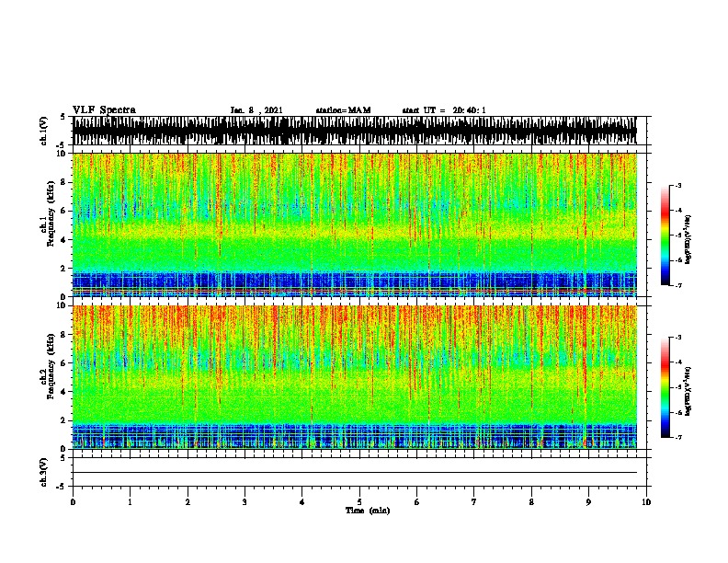The height and width of the screenshot is (563, 728).
Task: Click the ch.2 spectrogram color scale bar
Action: [665, 387]
